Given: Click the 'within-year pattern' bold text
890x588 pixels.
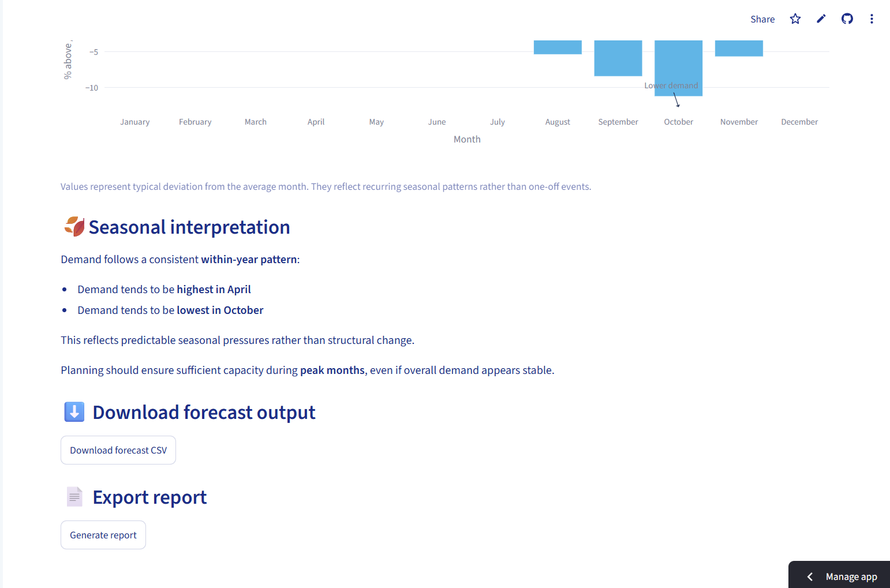Looking at the screenshot, I should point(249,259).
